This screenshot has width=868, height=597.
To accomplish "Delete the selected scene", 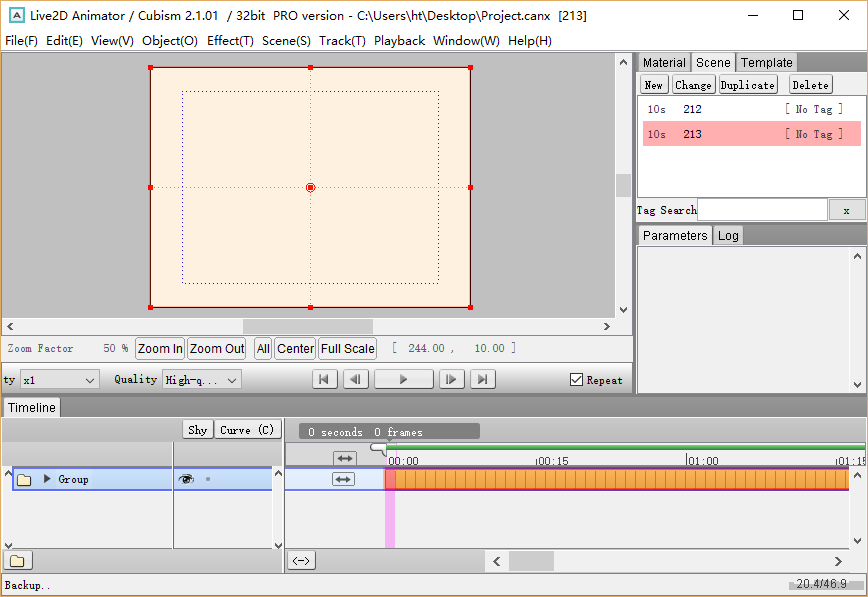I will point(810,85).
